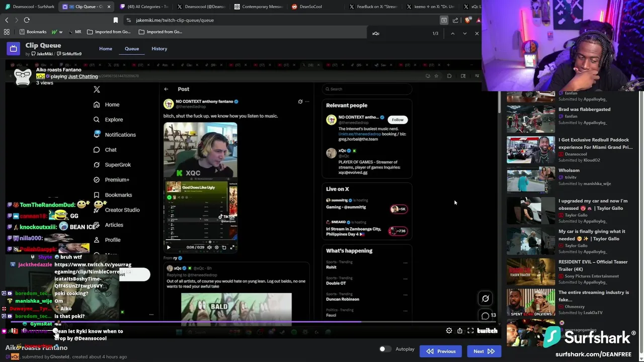
Task: Open Chat in the X sidebar
Action: coord(105,150)
